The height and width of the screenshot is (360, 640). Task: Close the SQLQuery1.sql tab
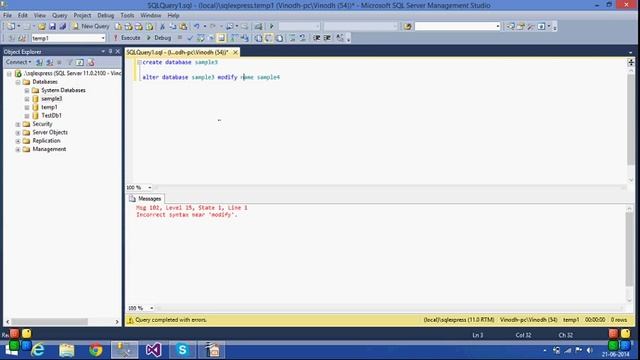236,53
